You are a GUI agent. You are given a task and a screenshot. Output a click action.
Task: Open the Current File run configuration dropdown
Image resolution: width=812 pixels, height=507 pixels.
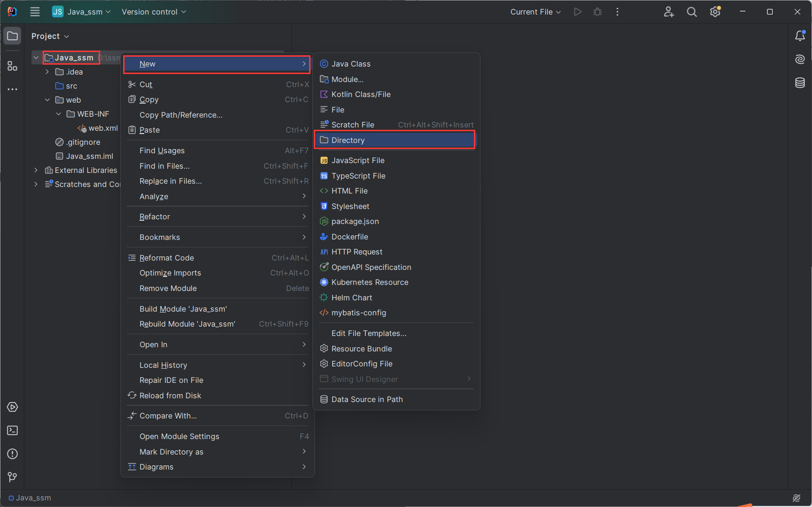click(535, 12)
